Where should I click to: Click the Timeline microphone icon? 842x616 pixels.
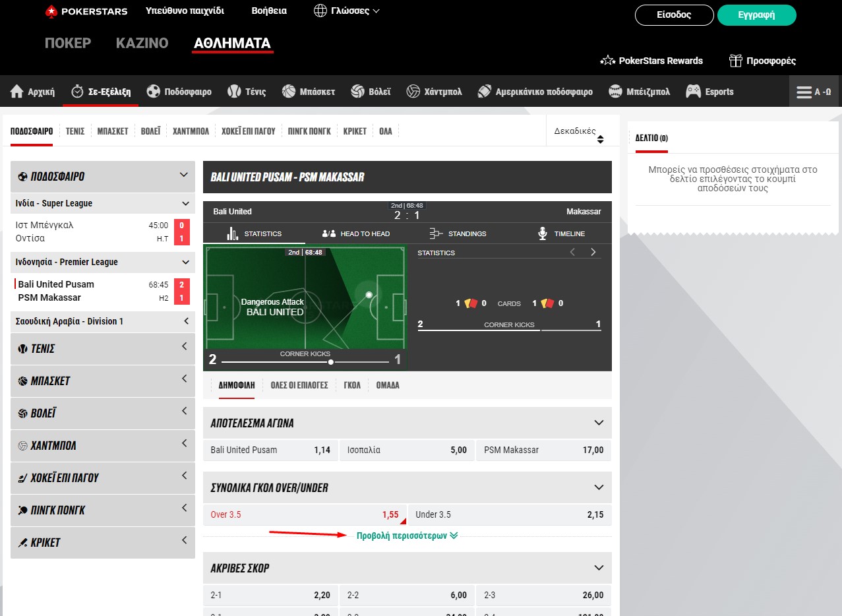click(543, 233)
